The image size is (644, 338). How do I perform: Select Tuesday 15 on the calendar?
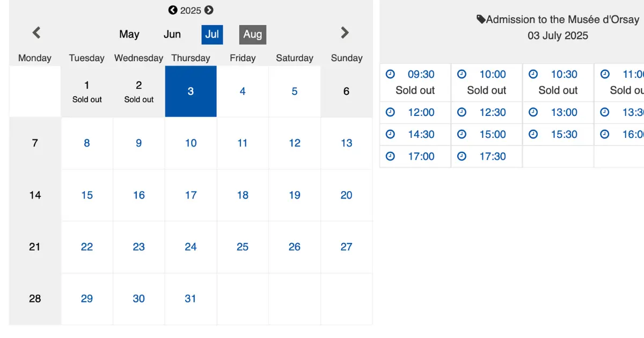[87, 195]
